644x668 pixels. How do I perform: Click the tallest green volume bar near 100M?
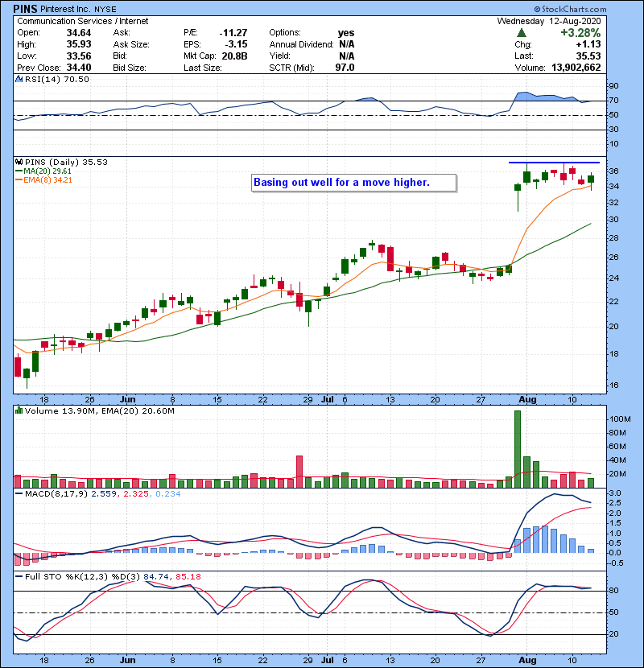click(518, 449)
